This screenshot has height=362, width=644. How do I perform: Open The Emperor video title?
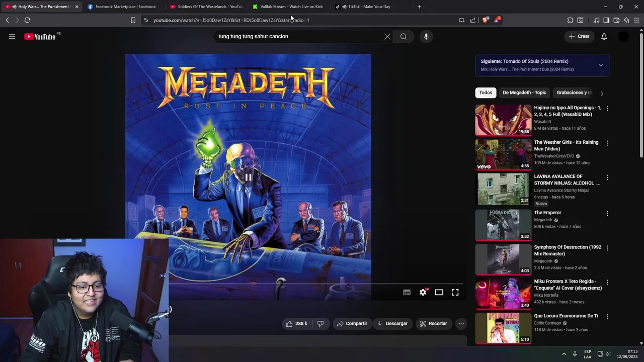tap(547, 213)
